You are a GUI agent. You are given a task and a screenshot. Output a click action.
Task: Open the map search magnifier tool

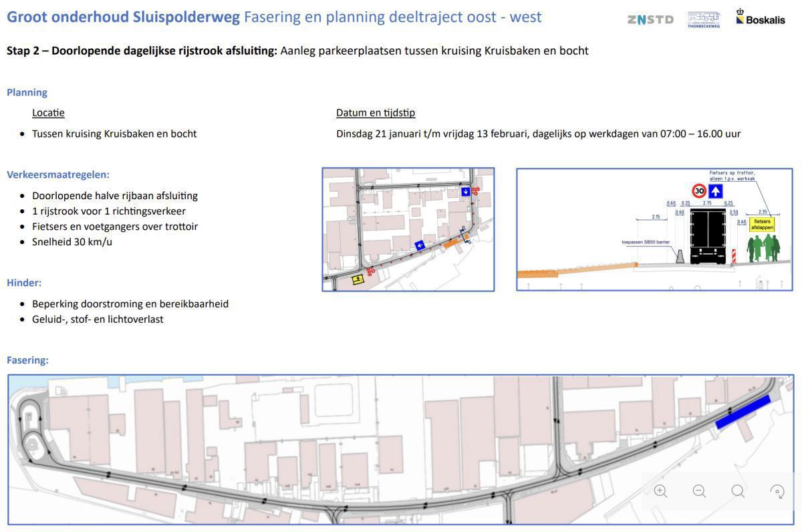coord(737,491)
